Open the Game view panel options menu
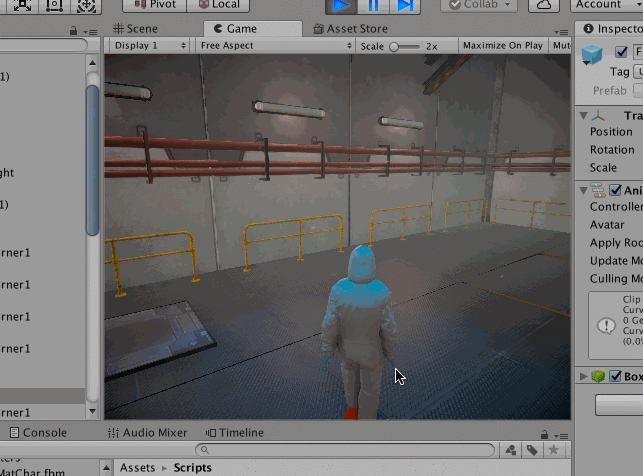 click(561, 32)
